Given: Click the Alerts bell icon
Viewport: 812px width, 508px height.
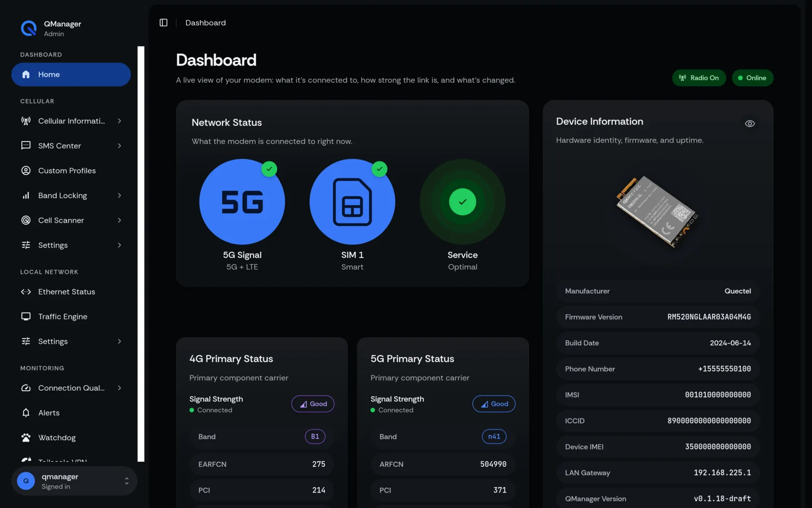Looking at the screenshot, I should (26, 413).
